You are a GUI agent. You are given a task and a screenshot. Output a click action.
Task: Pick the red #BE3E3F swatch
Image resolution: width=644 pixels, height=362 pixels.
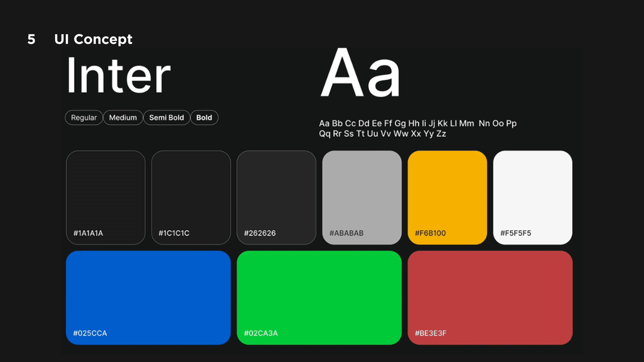(490, 298)
